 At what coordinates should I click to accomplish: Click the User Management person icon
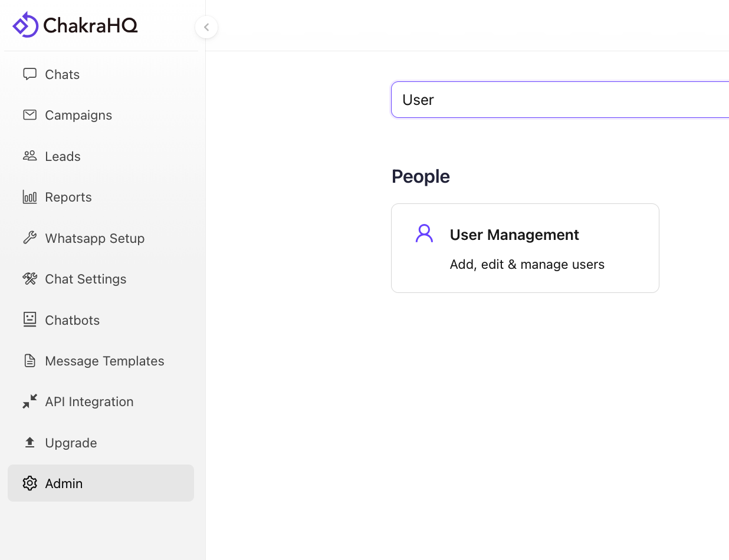[424, 233]
